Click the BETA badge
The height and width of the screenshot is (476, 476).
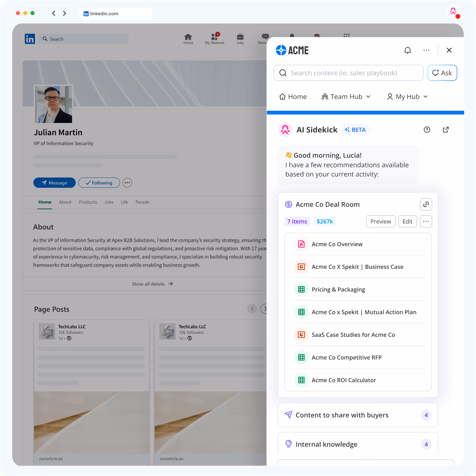pos(355,130)
